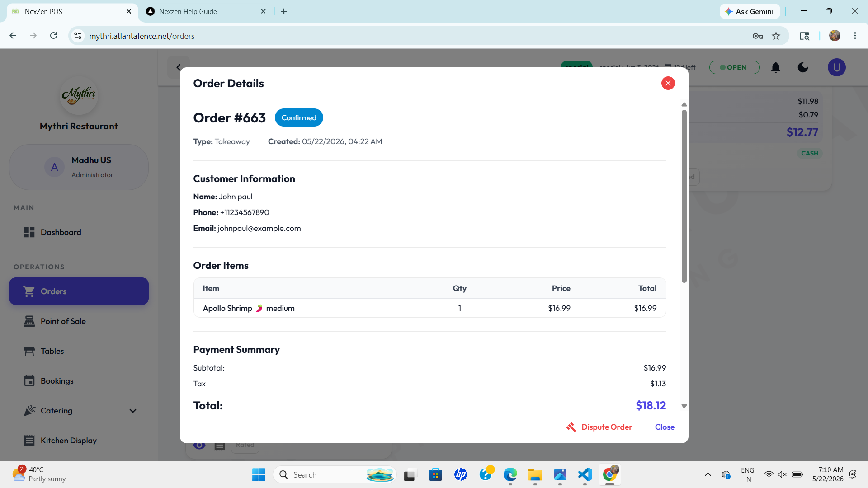
Task: Click the email johnpaul@example.com
Action: click(x=259, y=228)
